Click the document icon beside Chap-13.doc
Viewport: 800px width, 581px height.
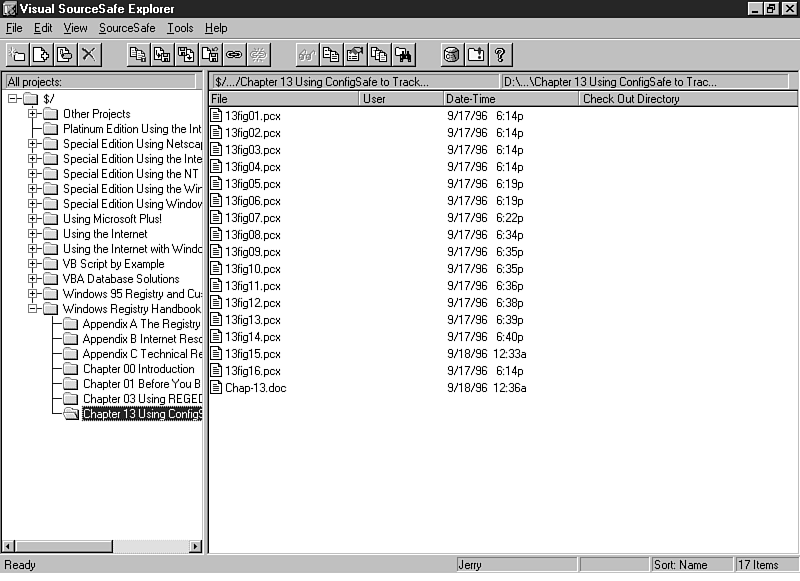coord(216,388)
